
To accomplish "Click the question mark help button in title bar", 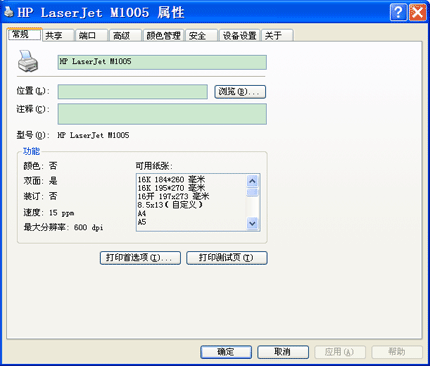I will (x=398, y=12).
